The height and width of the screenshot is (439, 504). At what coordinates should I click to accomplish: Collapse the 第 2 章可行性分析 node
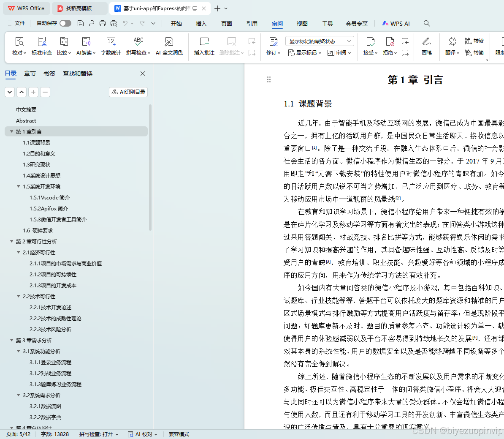click(11, 241)
